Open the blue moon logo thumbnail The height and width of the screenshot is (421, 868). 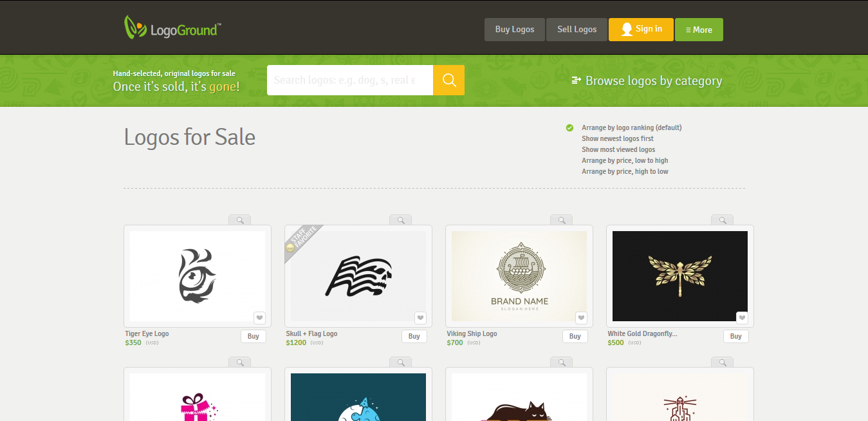coord(358,397)
